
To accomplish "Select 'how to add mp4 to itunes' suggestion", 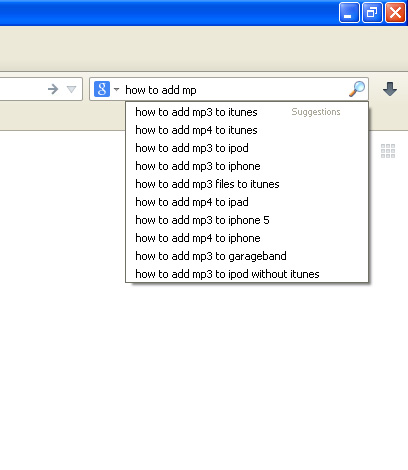I will pos(247,130).
